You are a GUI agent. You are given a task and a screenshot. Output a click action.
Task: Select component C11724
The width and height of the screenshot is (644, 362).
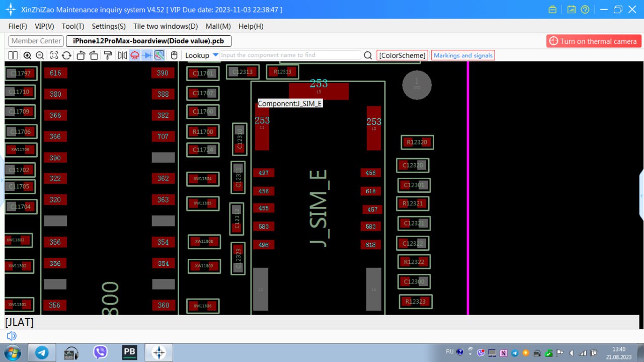pos(203,150)
